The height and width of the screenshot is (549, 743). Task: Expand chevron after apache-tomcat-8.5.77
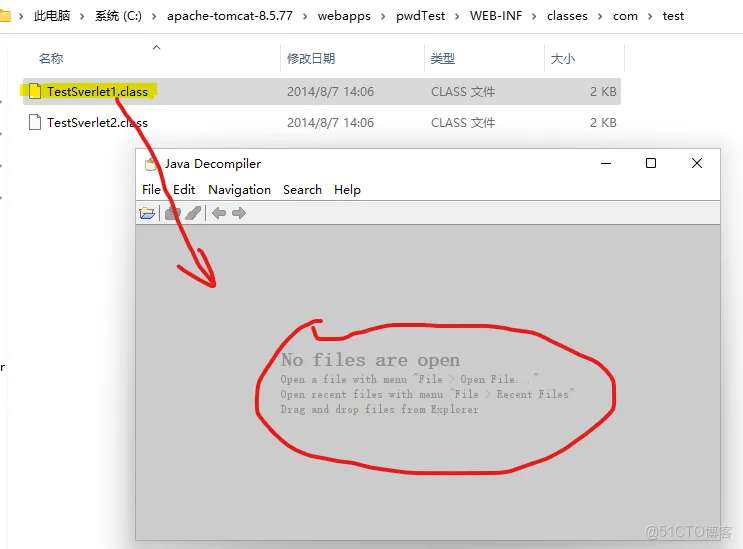click(x=305, y=16)
